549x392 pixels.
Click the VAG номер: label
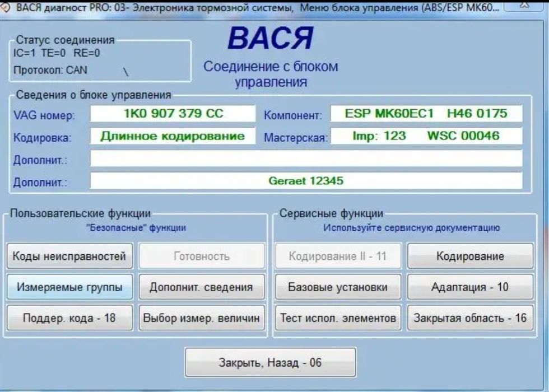point(44,115)
